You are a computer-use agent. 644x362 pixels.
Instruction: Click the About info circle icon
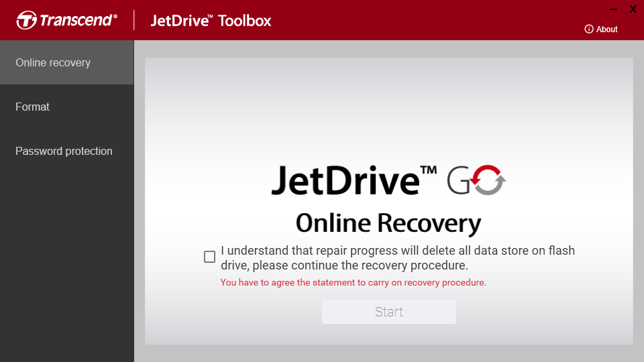[589, 29]
